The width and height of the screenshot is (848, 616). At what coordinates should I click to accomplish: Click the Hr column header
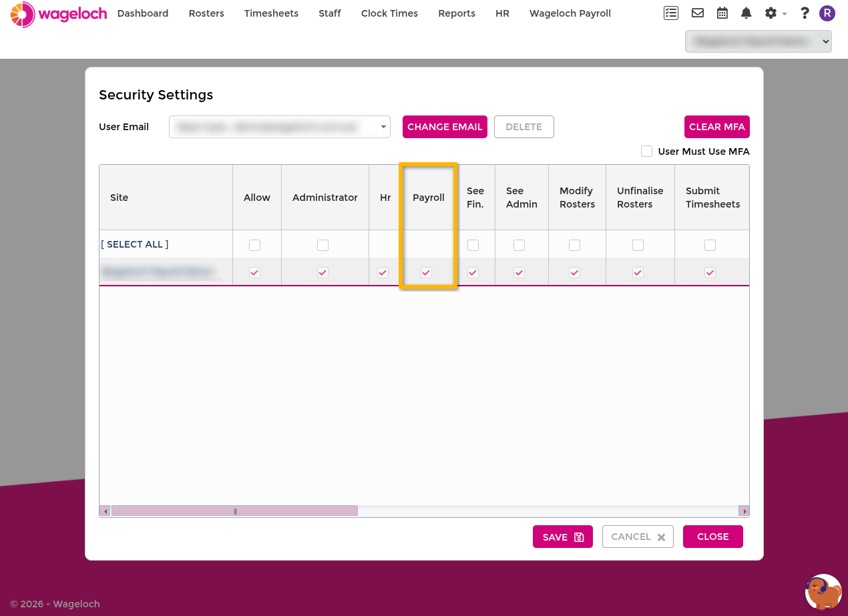[x=385, y=198]
